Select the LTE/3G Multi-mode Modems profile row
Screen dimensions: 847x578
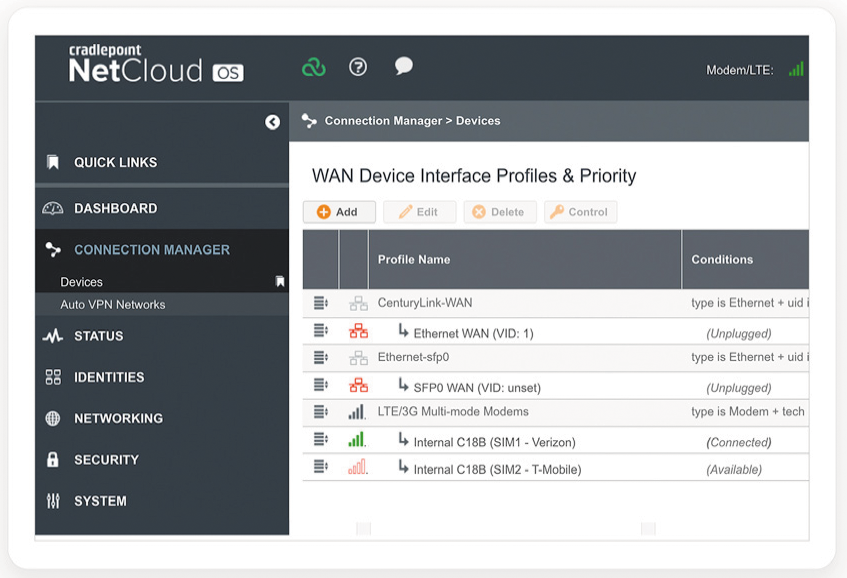[453, 412]
